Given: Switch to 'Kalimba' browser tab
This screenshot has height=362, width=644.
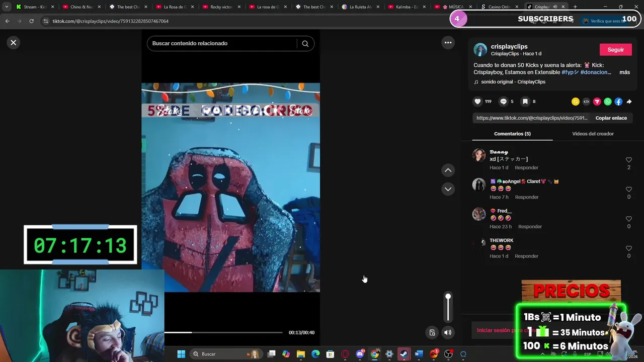Looking at the screenshot, I should point(408,7).
